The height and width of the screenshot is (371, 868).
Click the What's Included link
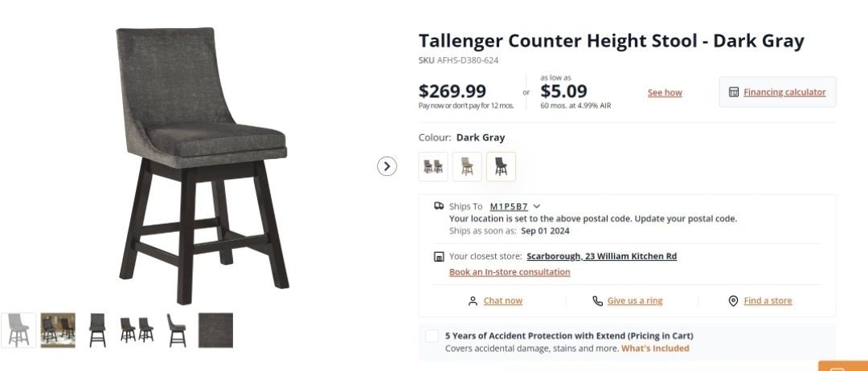[655, 349]
